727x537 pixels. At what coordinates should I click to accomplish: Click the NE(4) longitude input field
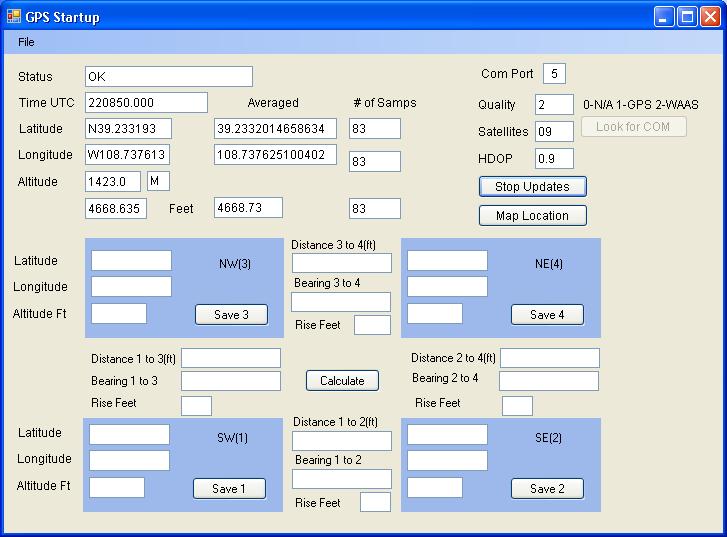point(447,286)
